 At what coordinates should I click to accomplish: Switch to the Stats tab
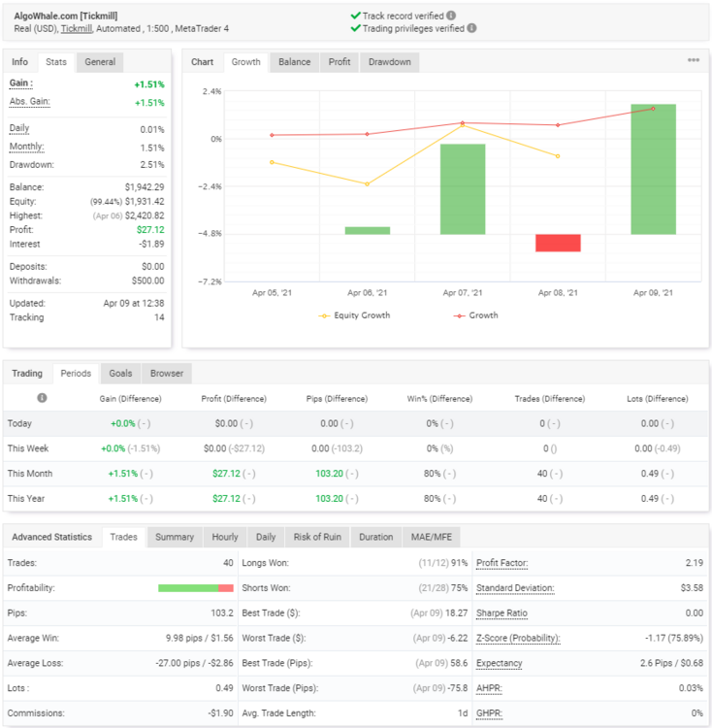[x=55, y=62]
